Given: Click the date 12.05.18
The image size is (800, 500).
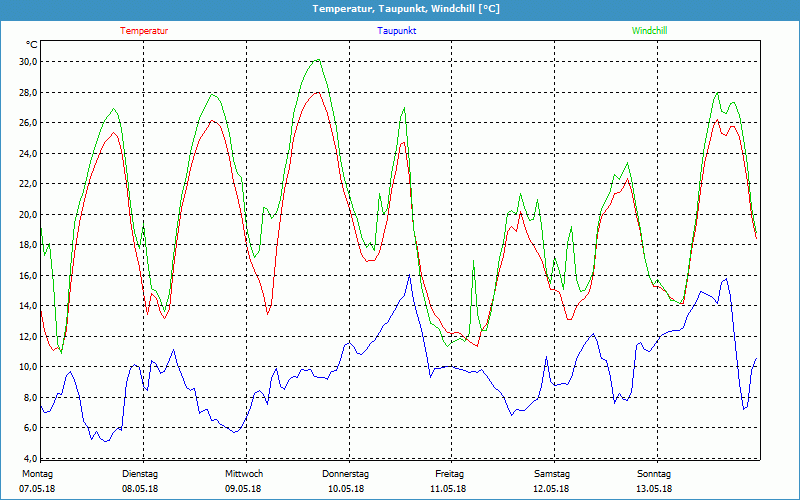Looking at the screenshot, I should coord(551,489).
